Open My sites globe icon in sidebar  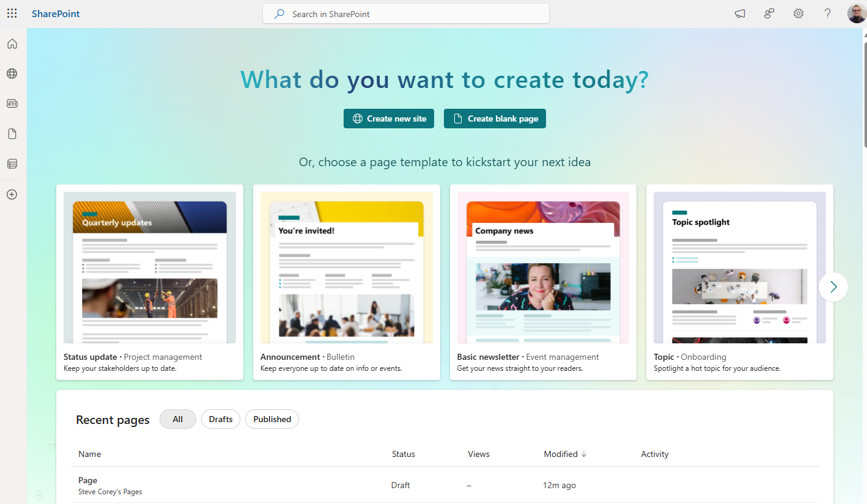[12, 74]
